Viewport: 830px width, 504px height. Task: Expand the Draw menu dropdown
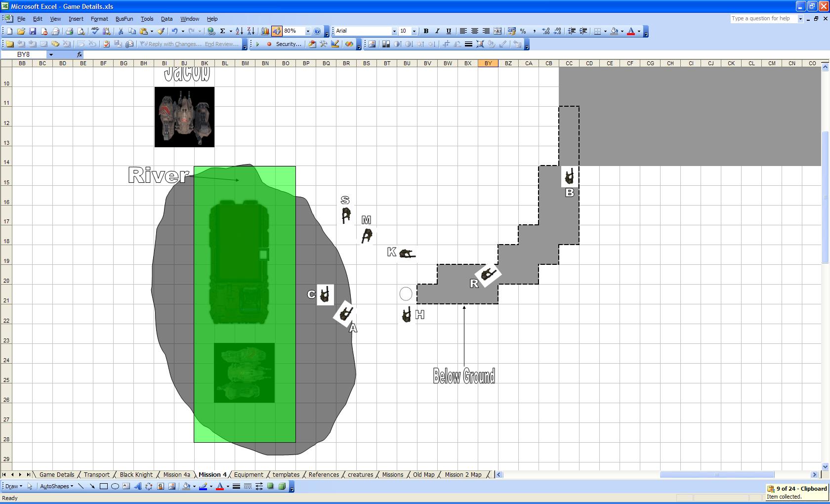[13, 486]
